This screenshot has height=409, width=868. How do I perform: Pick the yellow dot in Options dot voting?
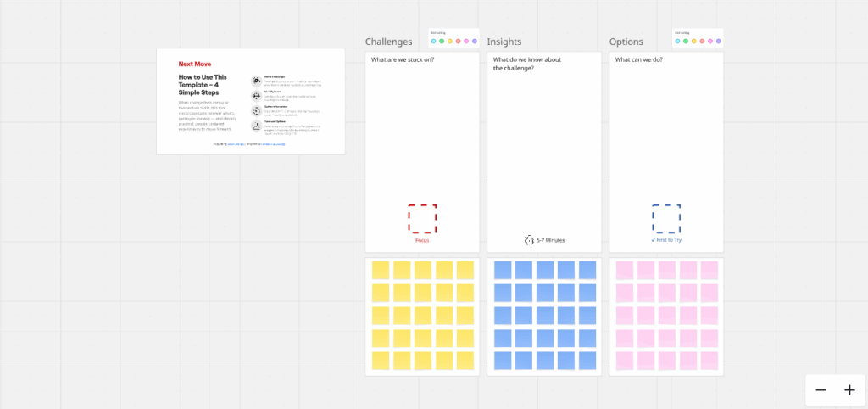(x=694, y=41)
